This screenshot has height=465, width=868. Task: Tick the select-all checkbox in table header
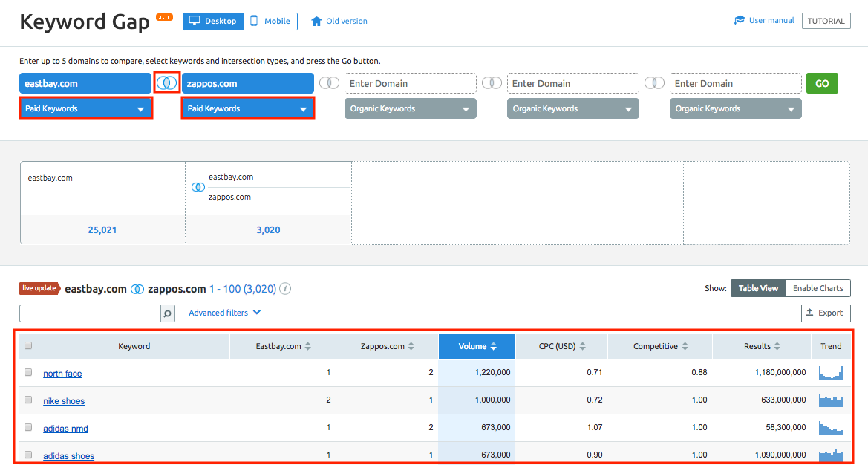point(28,346)
